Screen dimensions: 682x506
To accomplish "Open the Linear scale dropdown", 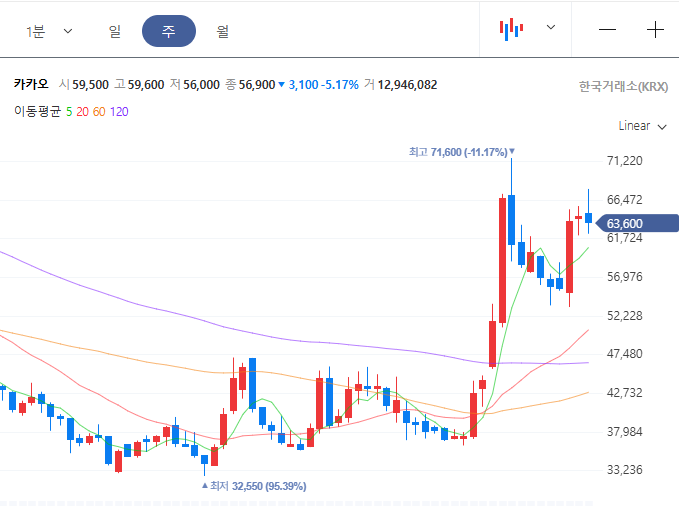I will tap(642, 126).
